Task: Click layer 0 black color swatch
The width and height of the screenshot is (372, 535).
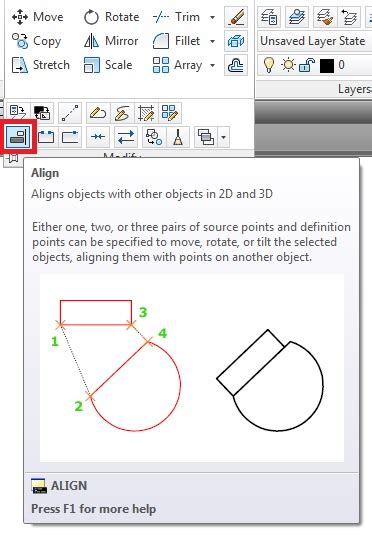Action: tap(327, 66)
